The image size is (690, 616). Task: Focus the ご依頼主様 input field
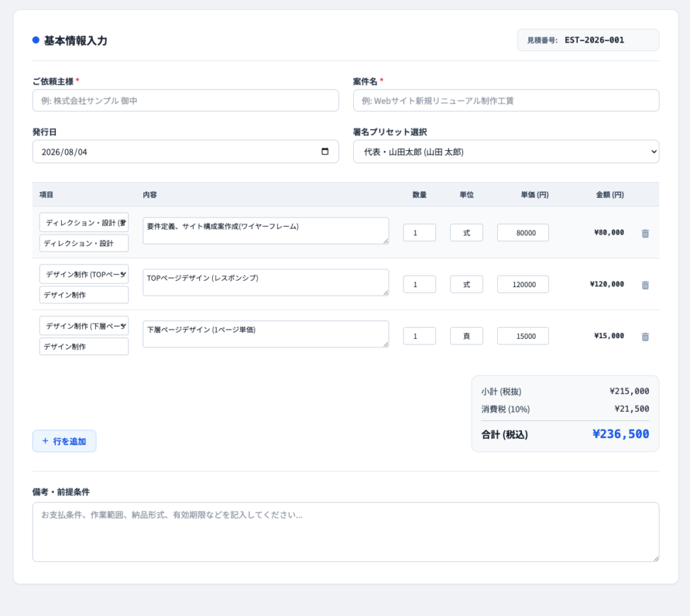click(186, 101)
